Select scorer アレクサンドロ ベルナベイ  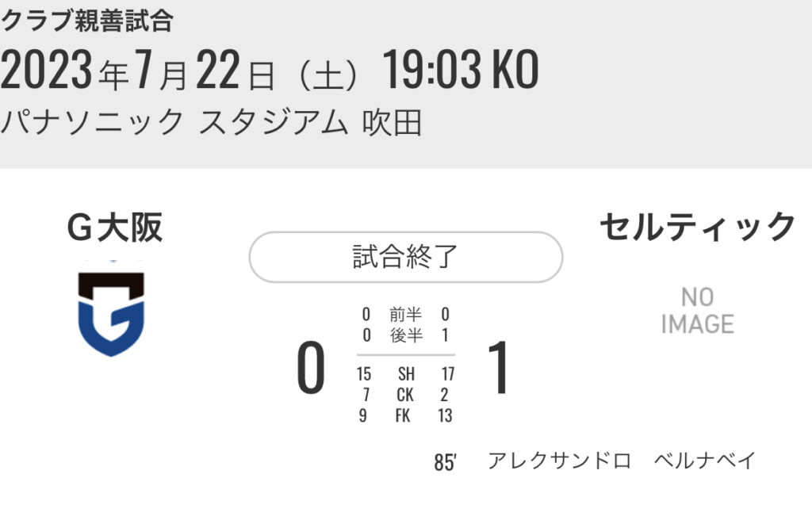coord(622,461)
